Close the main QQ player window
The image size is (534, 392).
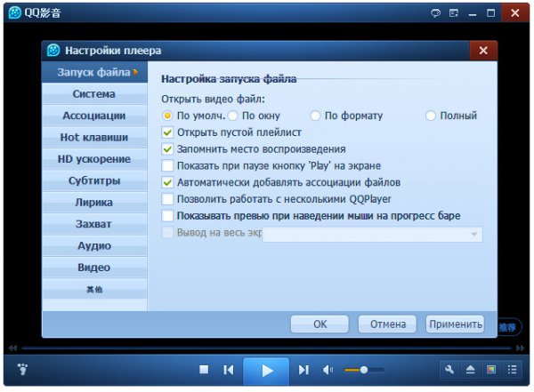515,13
